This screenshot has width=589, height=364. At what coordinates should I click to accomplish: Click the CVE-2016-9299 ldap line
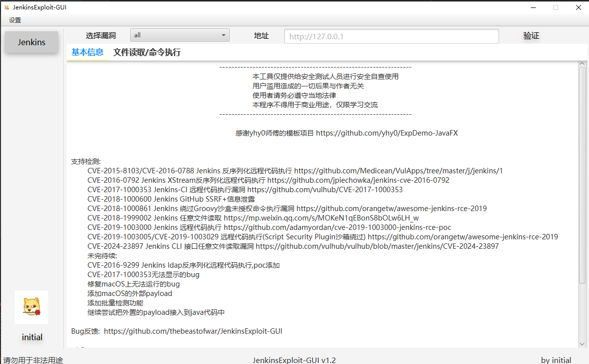coord(183,265)
